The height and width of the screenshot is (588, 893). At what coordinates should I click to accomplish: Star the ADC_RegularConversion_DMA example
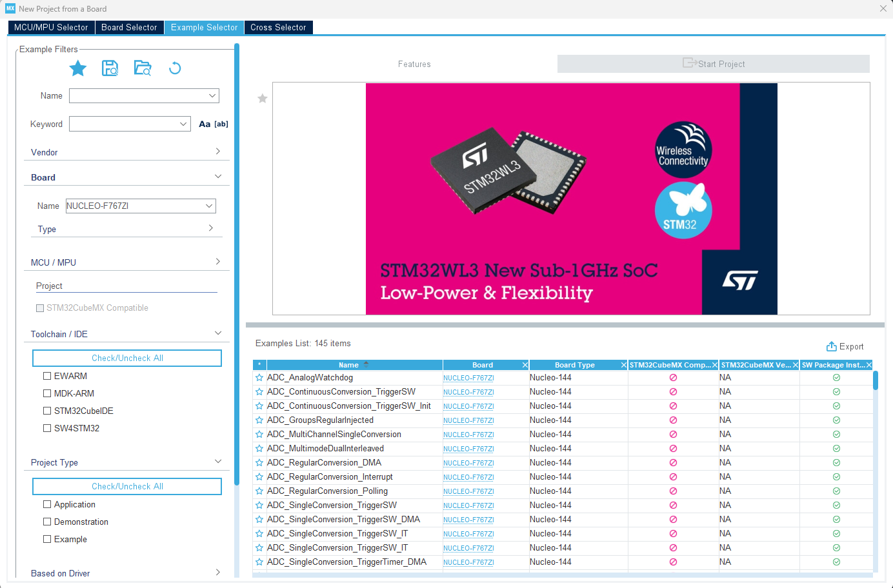pyautogui.click(x=259, y=463)
